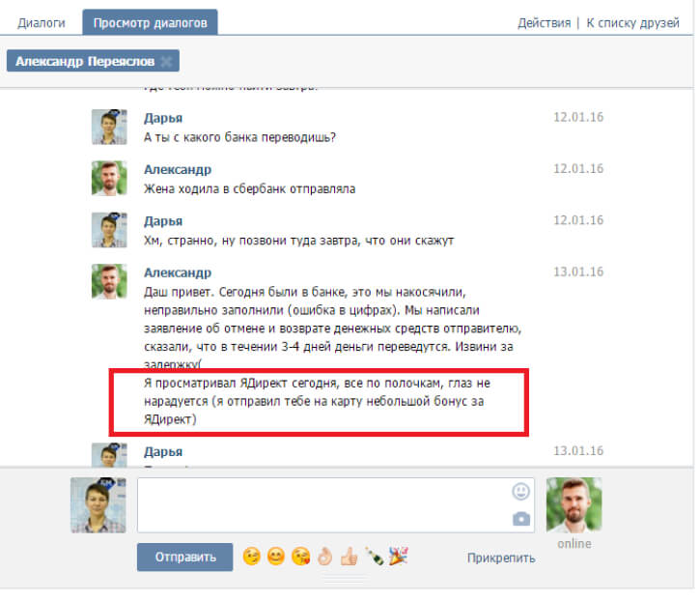700x601 pixels.
Task: Open the emoji picker smiley icon
Action: tap(521, 491)
